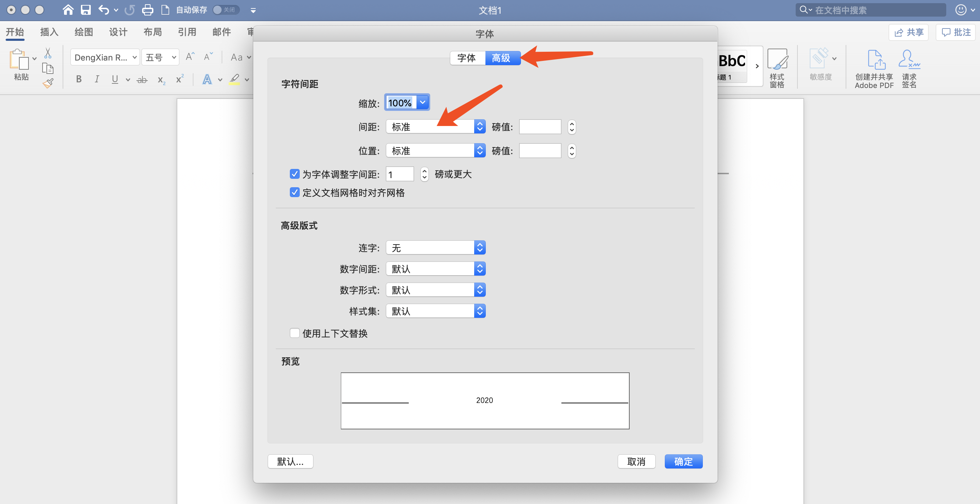Open the Scale 100% combo box arrow
This screenshot has height=504, width=980.
422,102
